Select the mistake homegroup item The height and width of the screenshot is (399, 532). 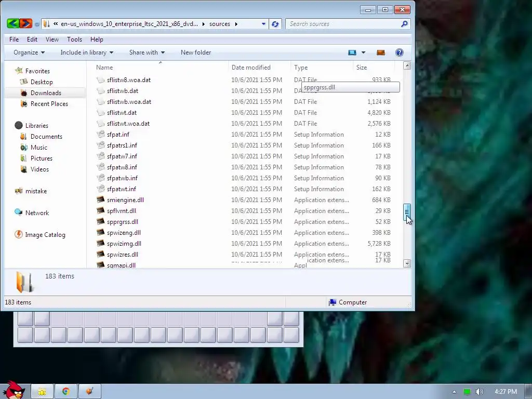point(36,191)
